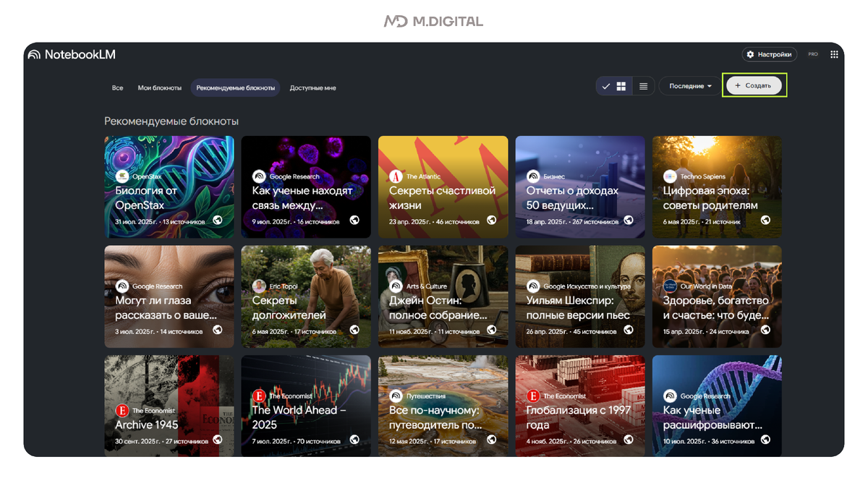Open The World Ahead – 2025 notebook
The width and height of the screenshot is (868, 488).
click(x=306, y=406)
